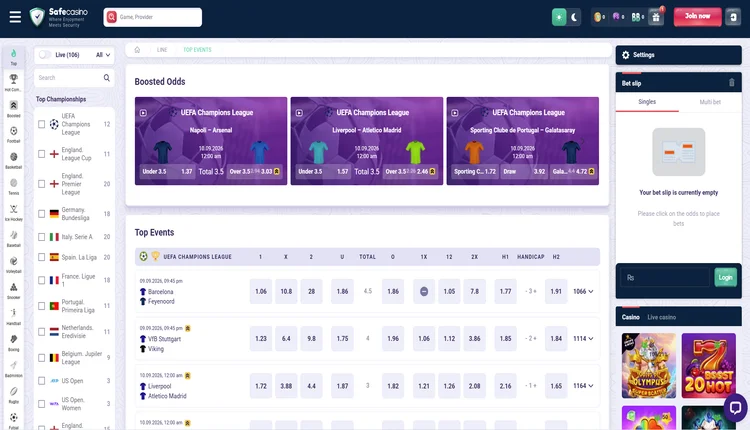Click the Game, Provider search field
The image size is (750, 430).
153,17
